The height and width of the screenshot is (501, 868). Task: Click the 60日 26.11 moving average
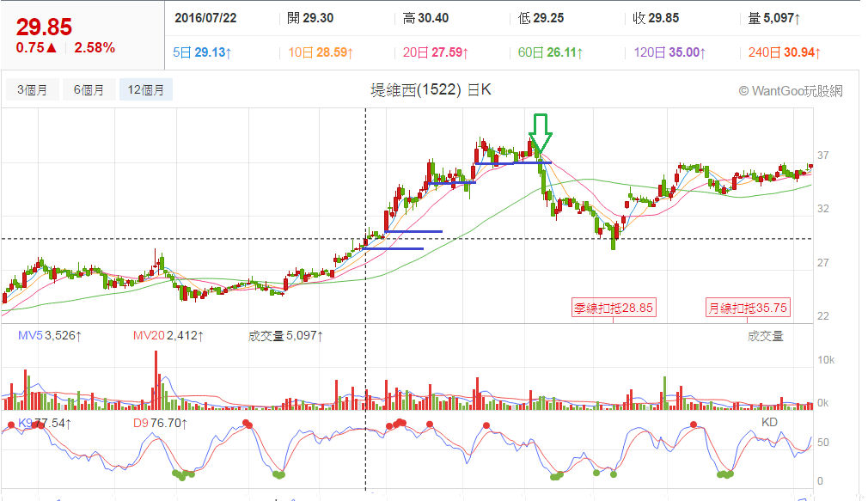point(550,52)
